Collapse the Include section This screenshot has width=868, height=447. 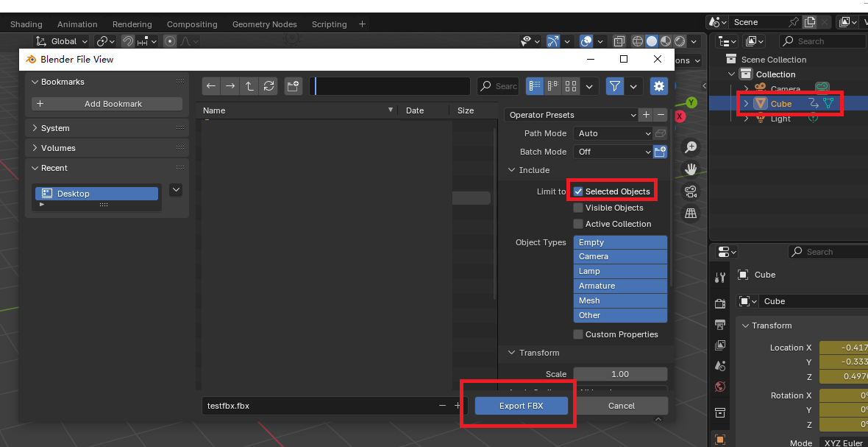(511, 170)
